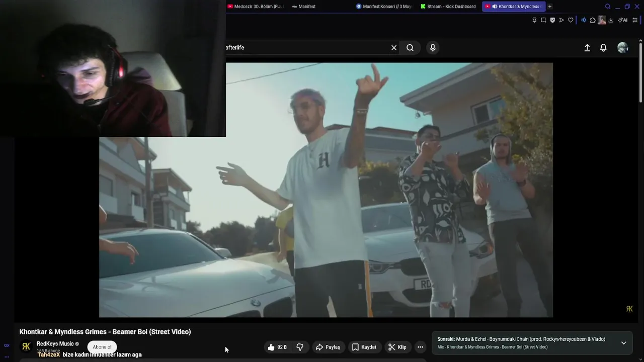
Task: Share the video with Paylaş
Action: (x=328, y=347)
